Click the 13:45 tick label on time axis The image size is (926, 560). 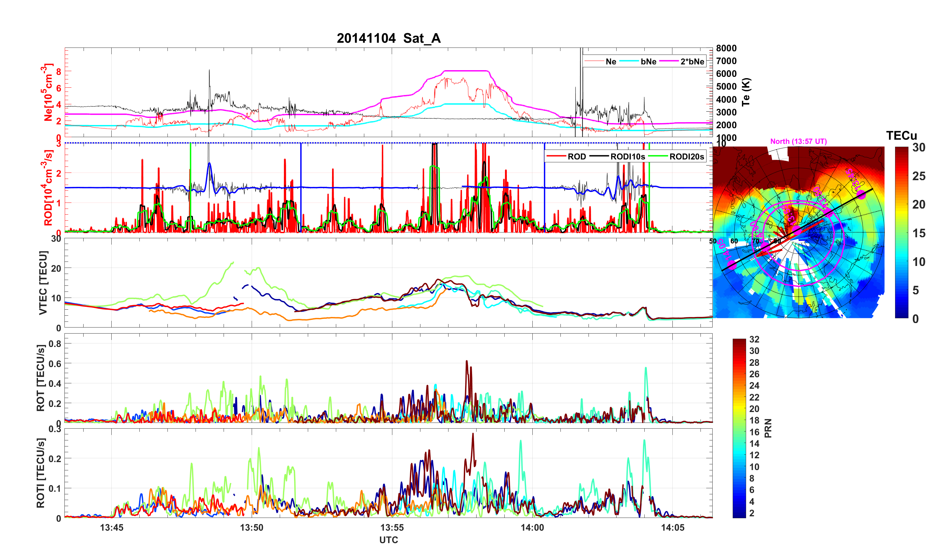(111, 528)
